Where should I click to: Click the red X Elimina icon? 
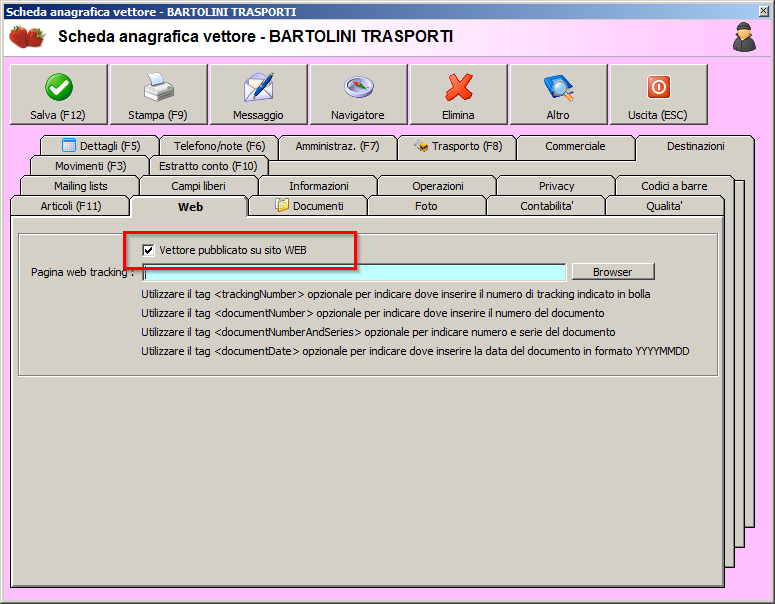tap(459, 87)
